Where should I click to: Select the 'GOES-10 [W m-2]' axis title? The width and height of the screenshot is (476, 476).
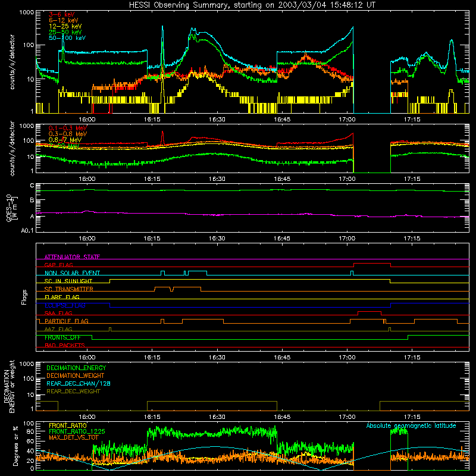pos(12,208)
